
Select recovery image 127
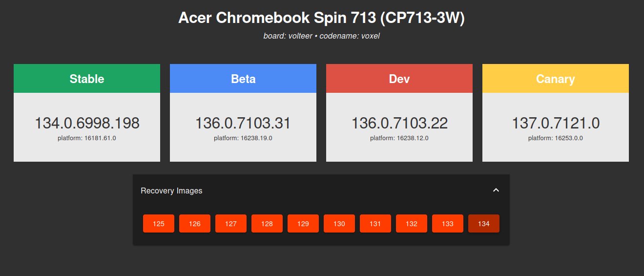pyautogui.click(x=231, y=224)
